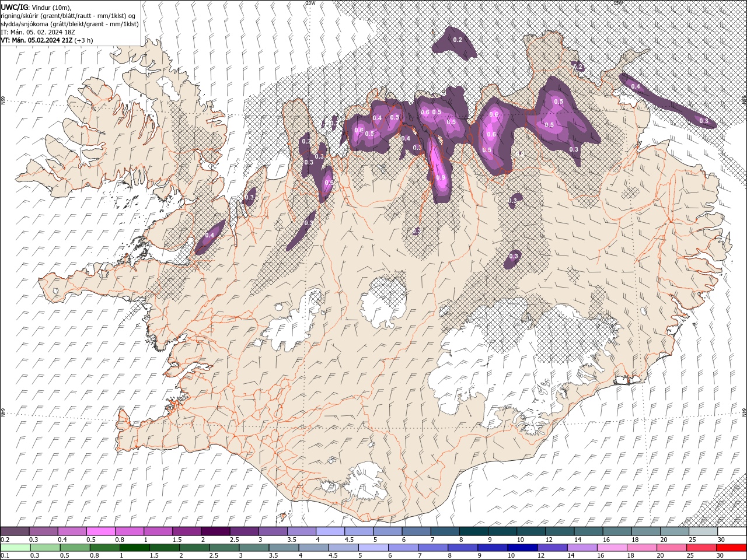
Task: Click the pale green swatch above the 0.1 label
Action: tap(15, 547)
